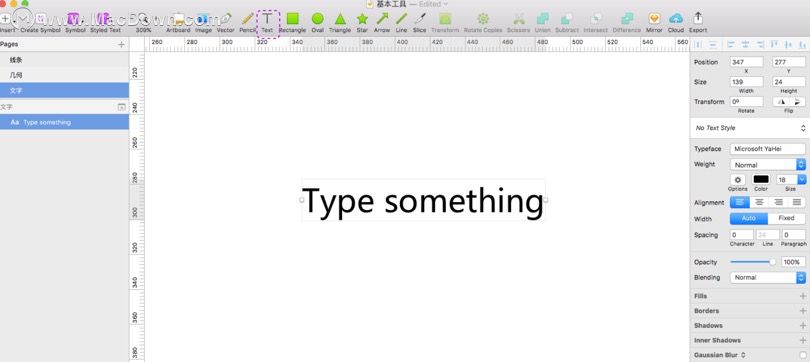This screenshot has height=362, width=810.
Task: Set text alignment to left
Action: click(x=740, y=202)
